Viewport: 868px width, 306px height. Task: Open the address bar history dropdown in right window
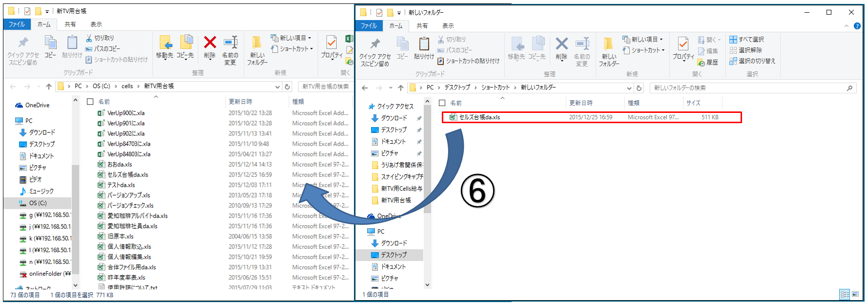(x=629, y=88)
